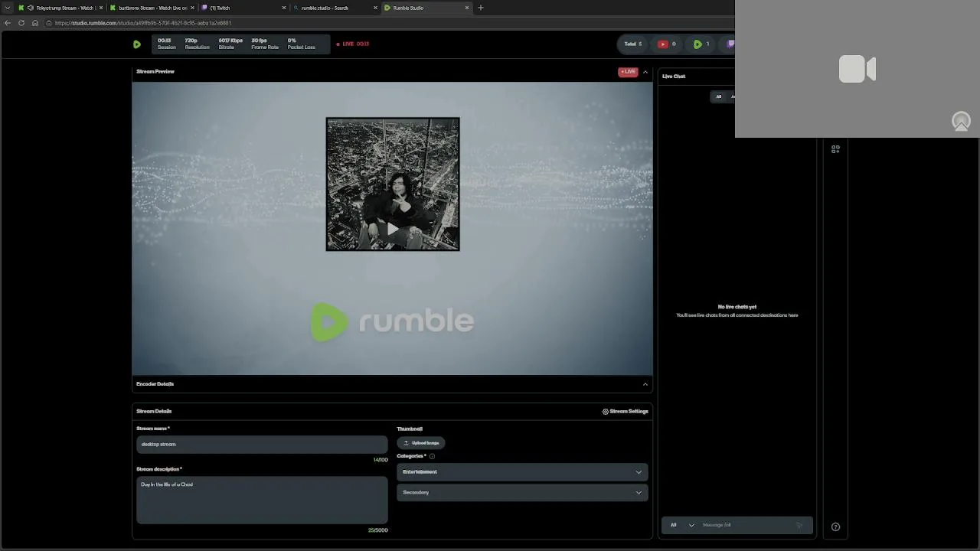
Task: Click the chat Message input field
Action: [746, 525]
